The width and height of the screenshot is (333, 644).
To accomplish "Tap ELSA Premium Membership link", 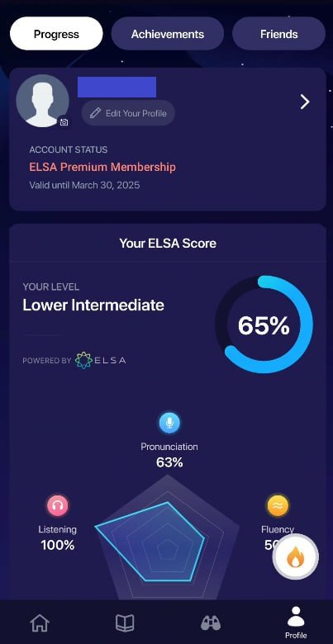I will click(x=102, y=167).
